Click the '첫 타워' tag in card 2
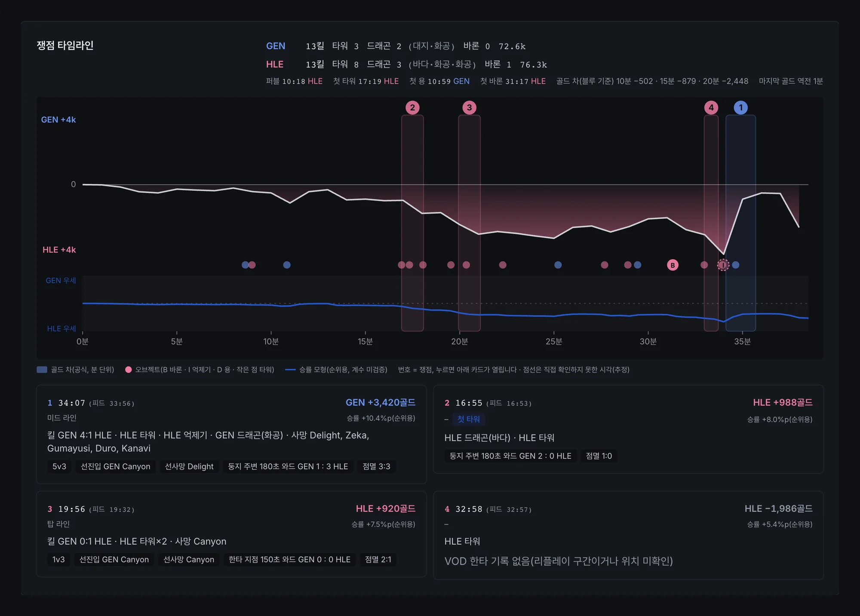This screenshot has width=860, height=616. [x=468, y=419]
